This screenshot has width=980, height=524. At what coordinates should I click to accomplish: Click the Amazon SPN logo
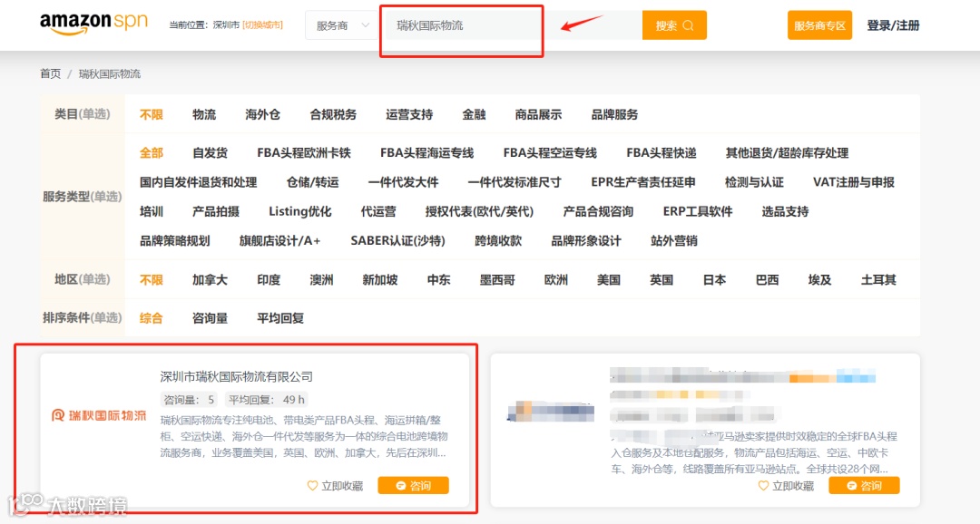click(93, 24)
